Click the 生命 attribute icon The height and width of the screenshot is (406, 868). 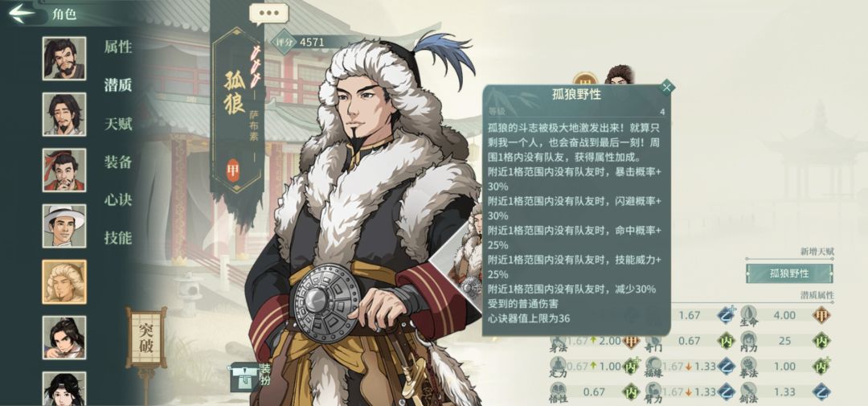748,314
